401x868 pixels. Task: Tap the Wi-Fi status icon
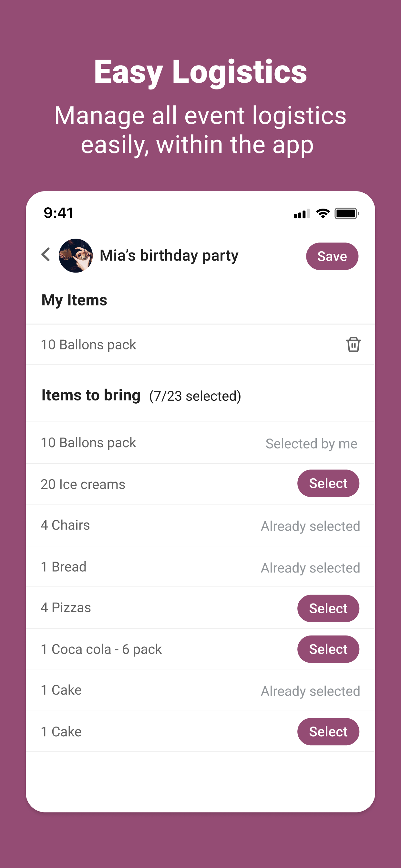[323, 213]
